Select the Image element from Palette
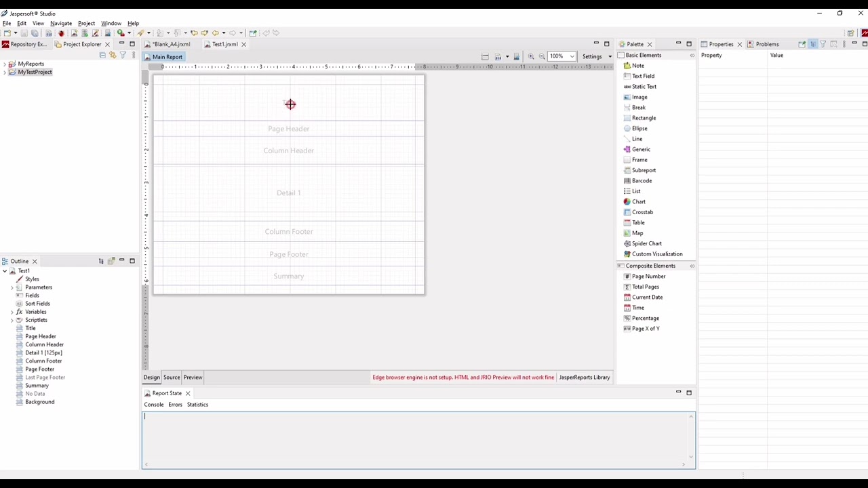This screenshot has width=868, height=488. [635, 97]
